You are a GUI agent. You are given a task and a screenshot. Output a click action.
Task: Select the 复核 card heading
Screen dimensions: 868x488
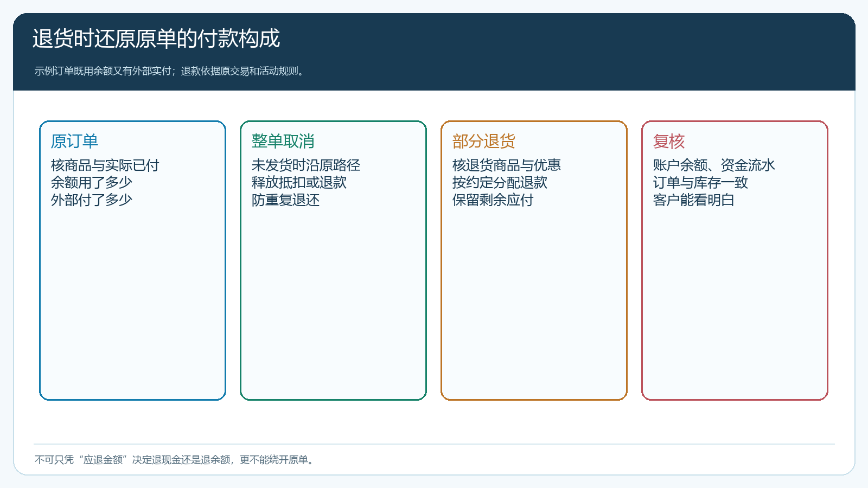click(668, 141)
